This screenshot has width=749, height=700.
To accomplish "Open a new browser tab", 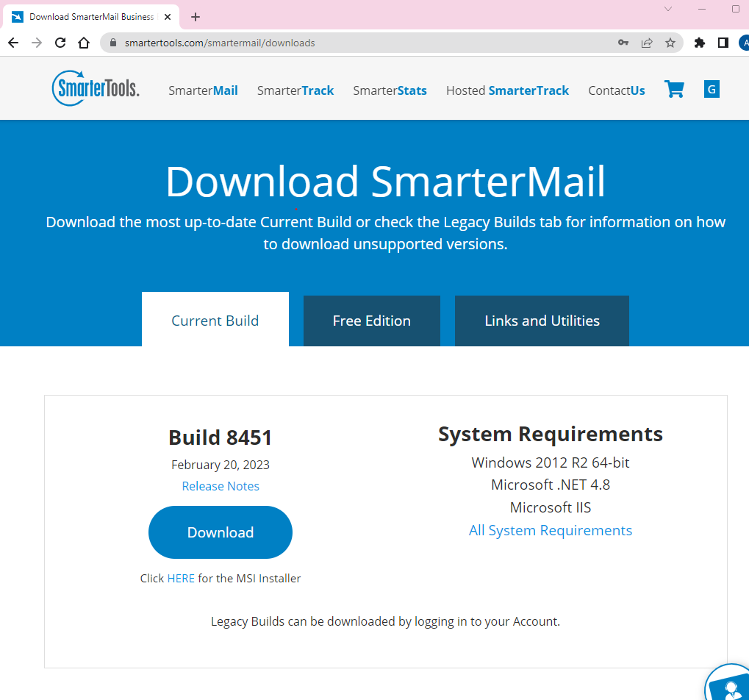I will tap(196, 17).
